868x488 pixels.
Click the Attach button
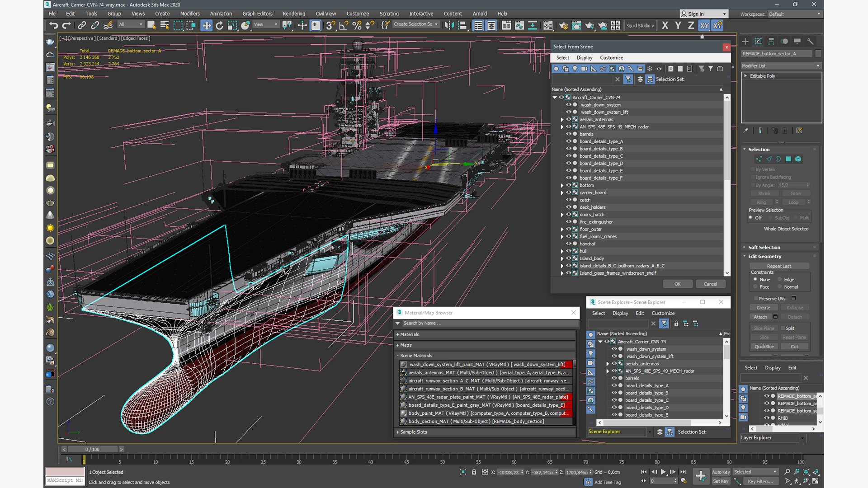click(760, 317)
